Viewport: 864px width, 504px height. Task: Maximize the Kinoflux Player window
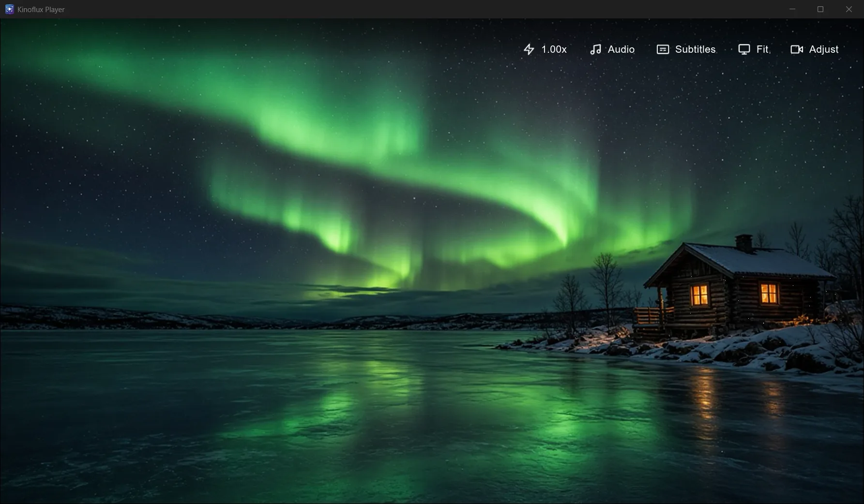coord(820,9)
